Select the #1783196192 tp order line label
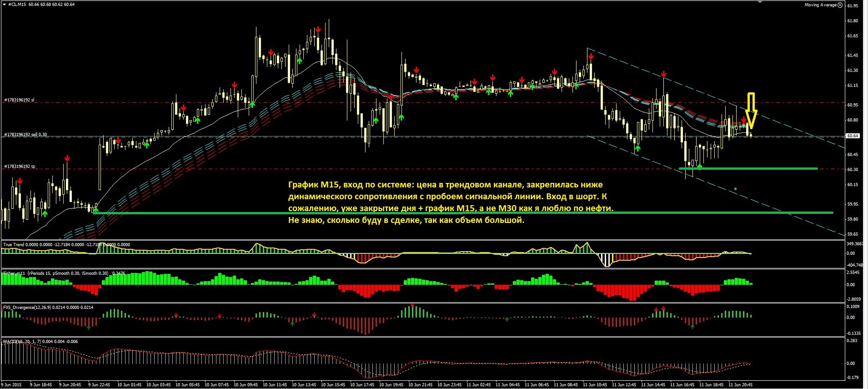Viewport: 868px width, 389px height. point(20,167)
